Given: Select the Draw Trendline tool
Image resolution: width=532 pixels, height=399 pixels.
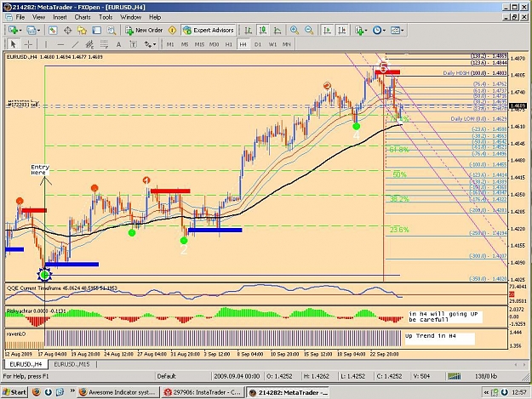Looking at the screenshot, I should [75, 44].
